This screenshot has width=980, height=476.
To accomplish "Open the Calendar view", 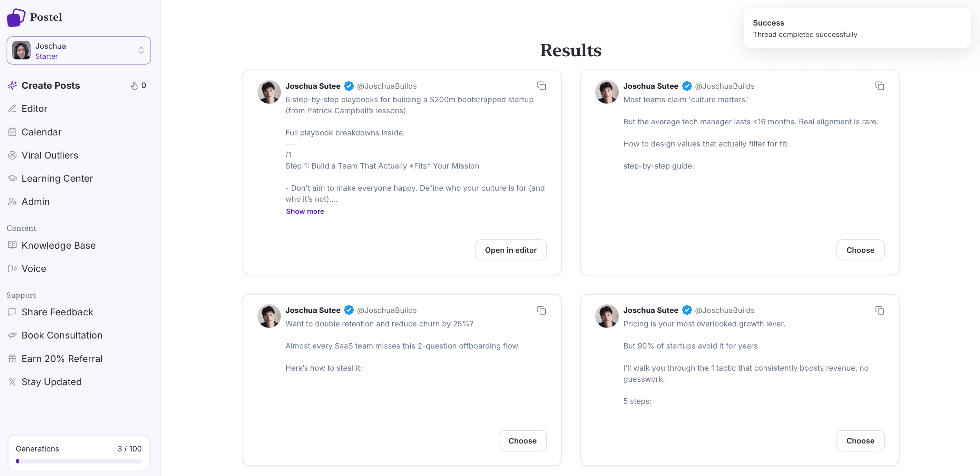I will click(x=41, y=132).
